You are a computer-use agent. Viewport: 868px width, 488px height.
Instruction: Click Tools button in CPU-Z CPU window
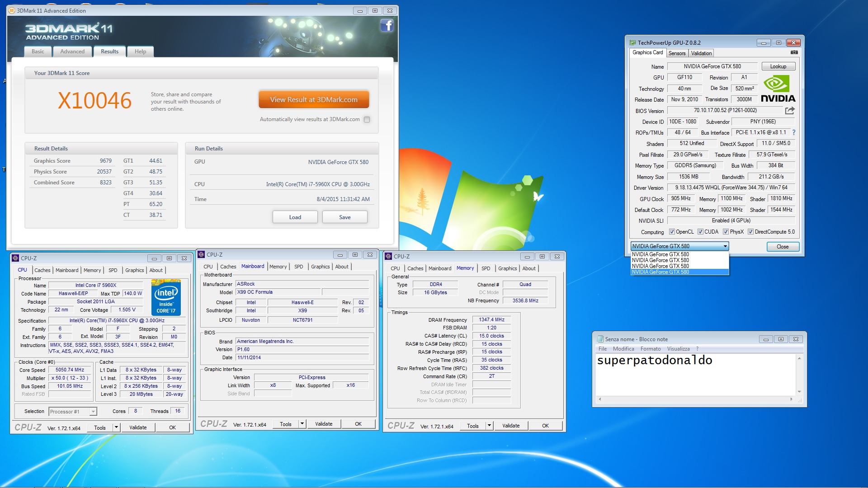point(100,427)
